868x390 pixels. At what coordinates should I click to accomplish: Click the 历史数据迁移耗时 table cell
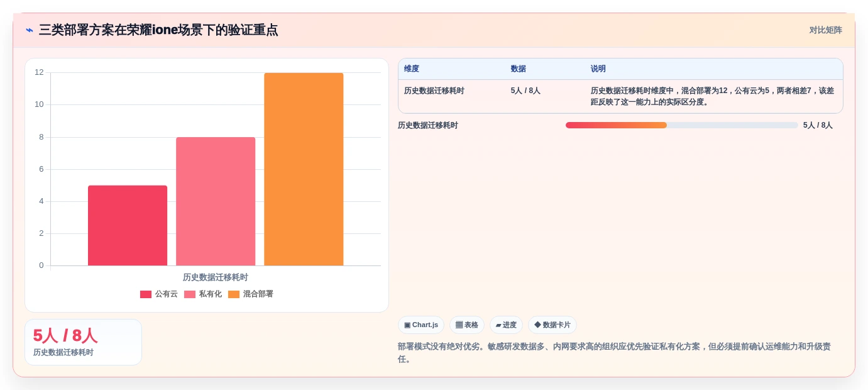[x=434, y=91]
